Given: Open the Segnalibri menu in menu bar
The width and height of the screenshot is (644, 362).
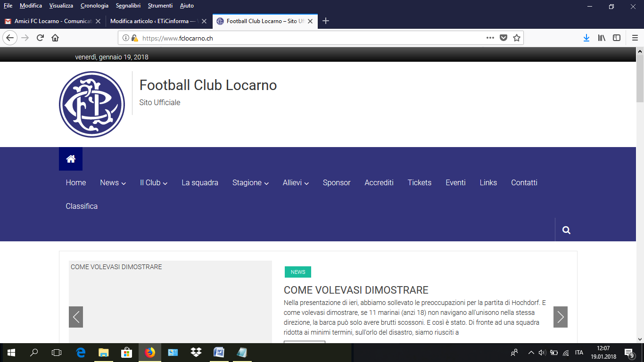Looking at the screenshot, I should [x=128, y=6].
